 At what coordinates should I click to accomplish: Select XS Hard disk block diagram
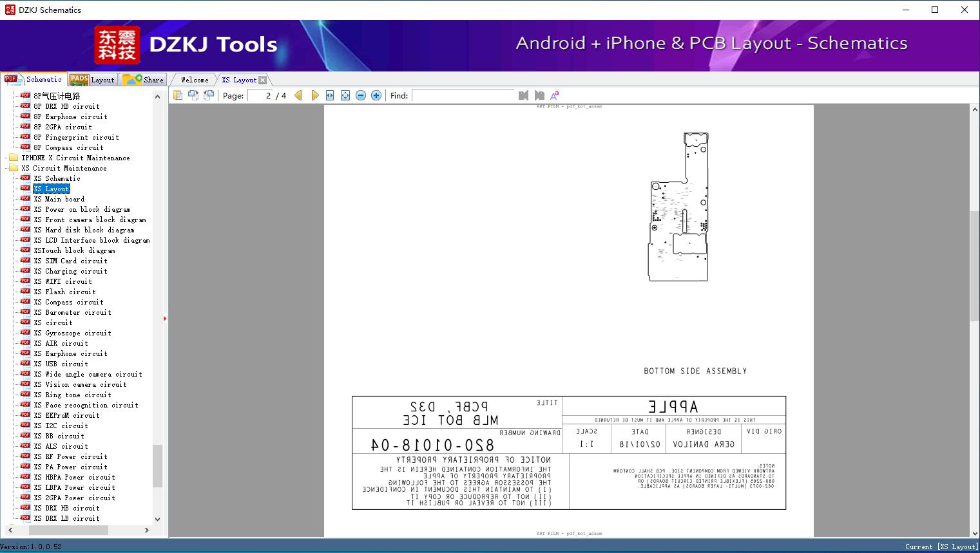point(84,230)
